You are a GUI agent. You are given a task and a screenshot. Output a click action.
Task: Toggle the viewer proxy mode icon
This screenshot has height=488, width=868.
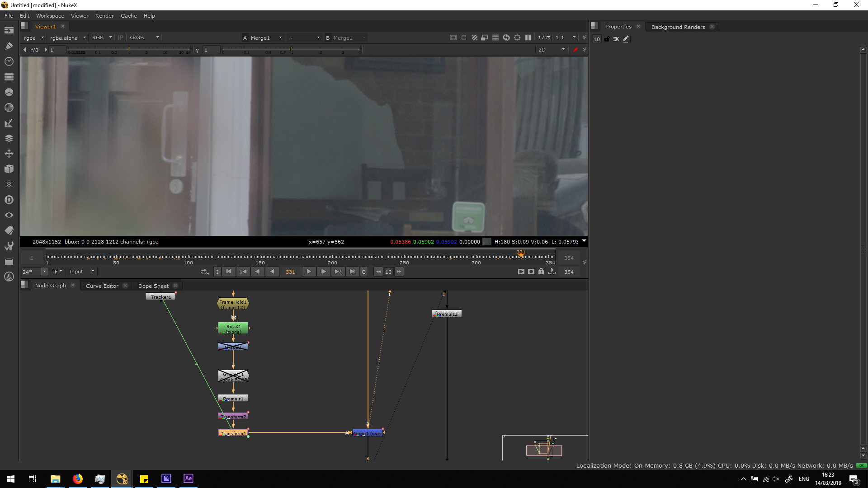pos(485,38)
